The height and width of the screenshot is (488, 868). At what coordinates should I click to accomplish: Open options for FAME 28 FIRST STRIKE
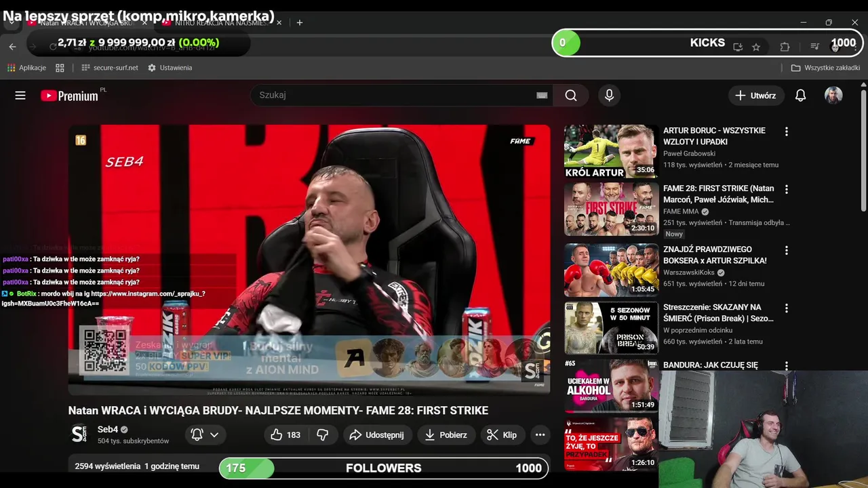click(786, 189)
